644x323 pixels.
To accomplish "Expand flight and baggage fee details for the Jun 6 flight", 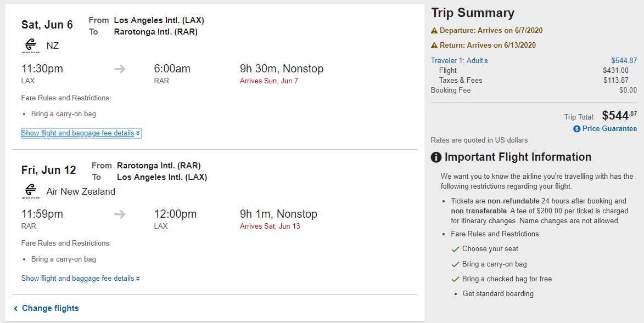I will click(81, 133).
